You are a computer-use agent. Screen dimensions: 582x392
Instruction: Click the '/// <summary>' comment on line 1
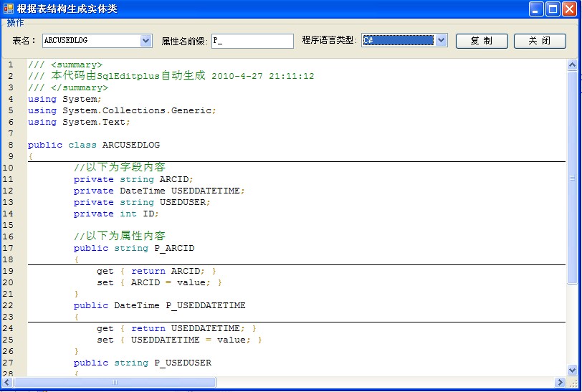[x=65, y=65]
